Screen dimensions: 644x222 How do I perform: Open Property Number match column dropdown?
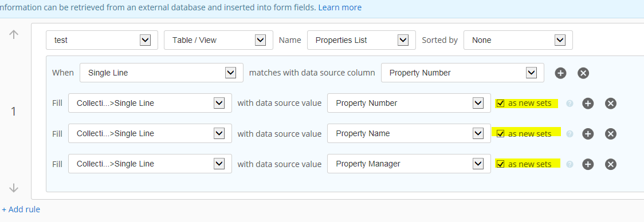point(462,73)
